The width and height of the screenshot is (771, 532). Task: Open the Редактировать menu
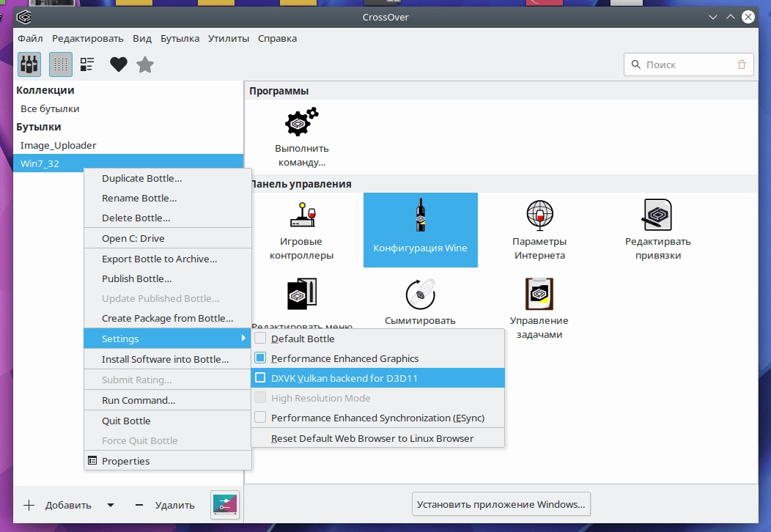click(x=87, y=38)
